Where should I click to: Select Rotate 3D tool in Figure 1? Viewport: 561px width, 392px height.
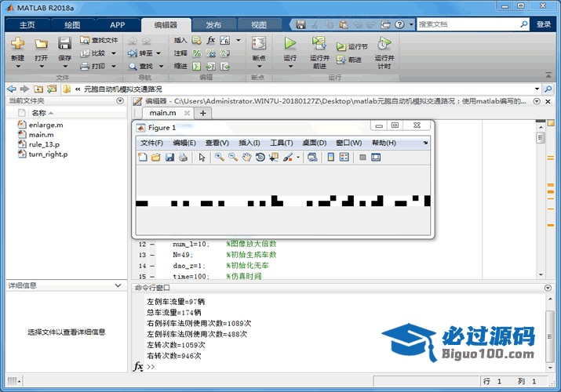(260, 158)
